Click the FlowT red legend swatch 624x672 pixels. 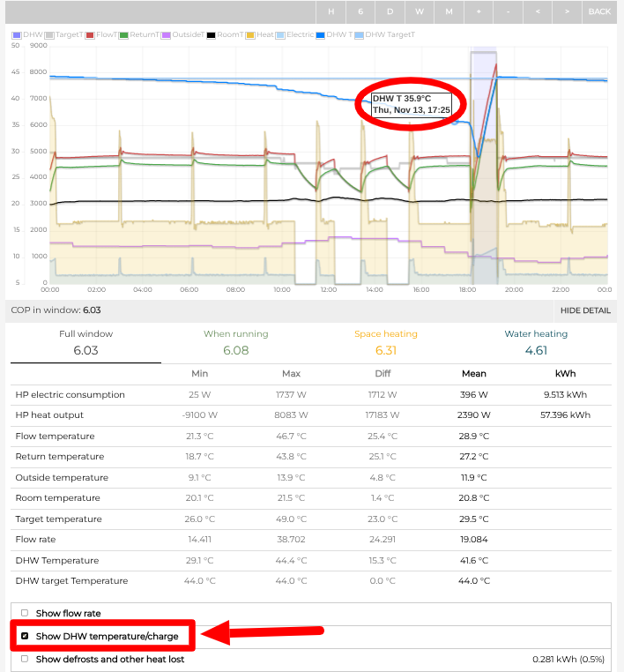[x=91, y=35]
